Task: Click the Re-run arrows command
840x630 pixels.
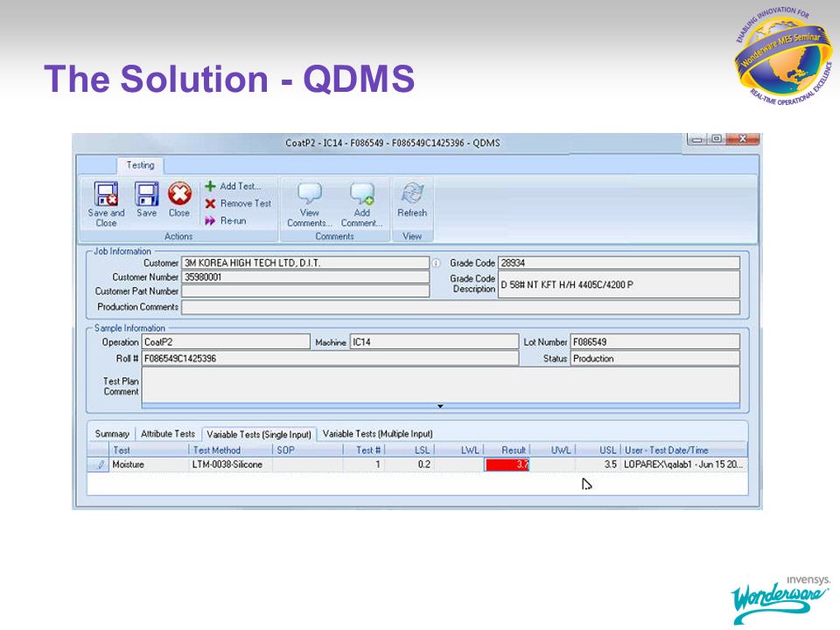Action: point(226,220)
